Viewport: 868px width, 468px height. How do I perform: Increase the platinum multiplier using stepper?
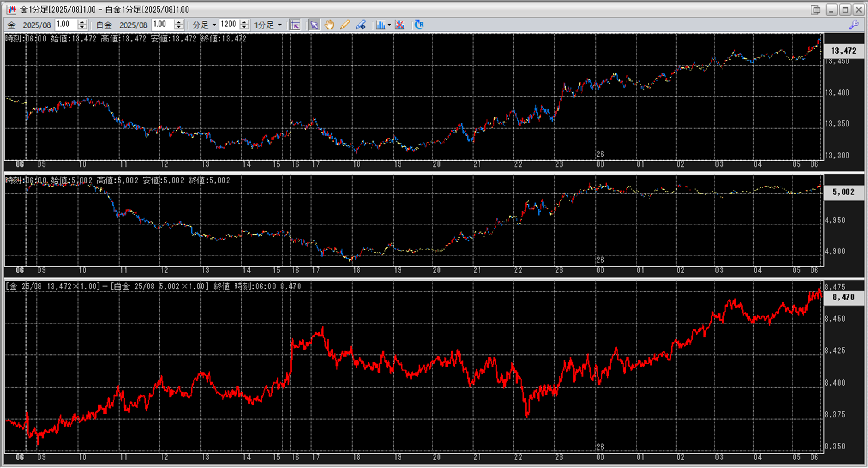point(179,22)
